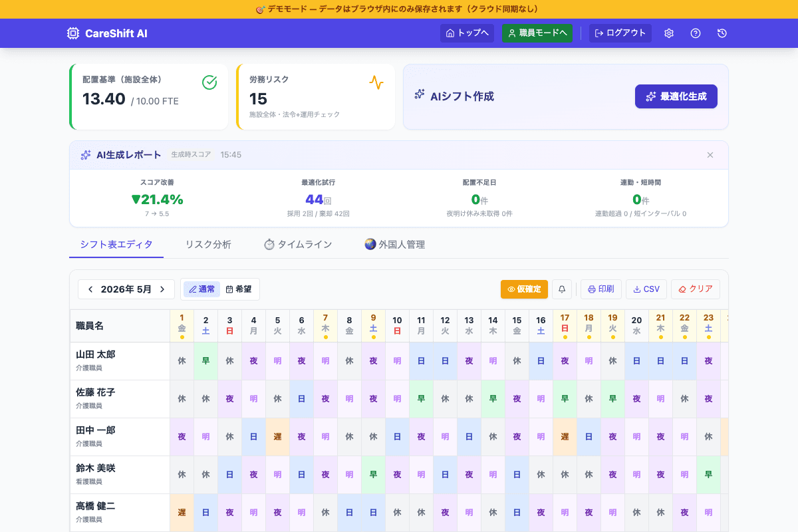Image resolution: width=798 pixels, height=532 pixels.
Task: Go to next month chevron
Action: (x=162, y=289)
